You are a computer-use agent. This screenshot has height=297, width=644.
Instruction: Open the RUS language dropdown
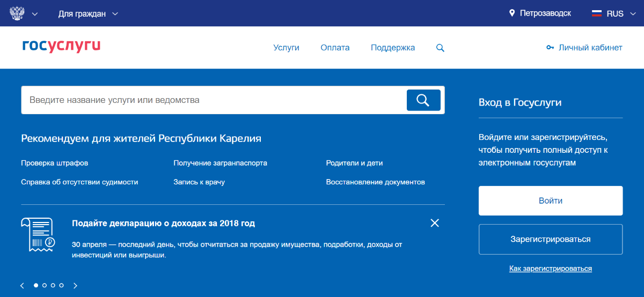pos(620,14)
